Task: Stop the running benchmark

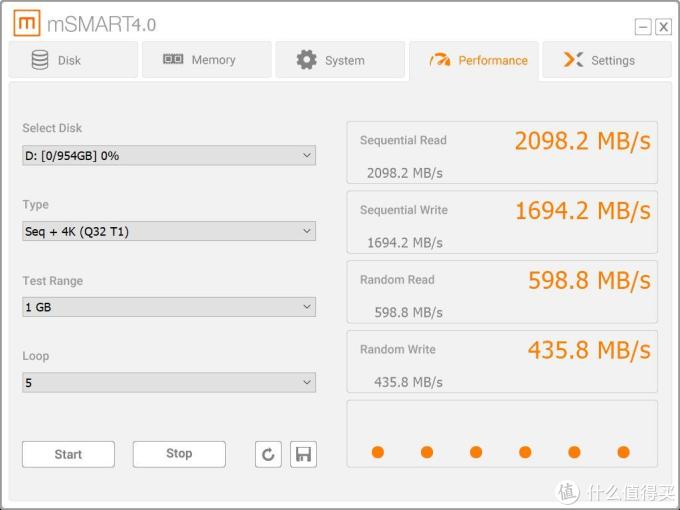Action: click(179, 454)
